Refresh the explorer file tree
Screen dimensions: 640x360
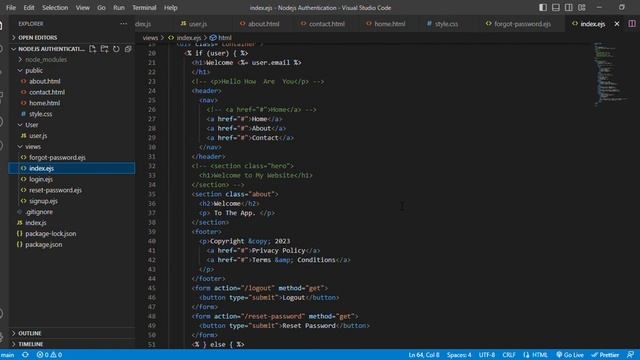click(x=116, y=49)
